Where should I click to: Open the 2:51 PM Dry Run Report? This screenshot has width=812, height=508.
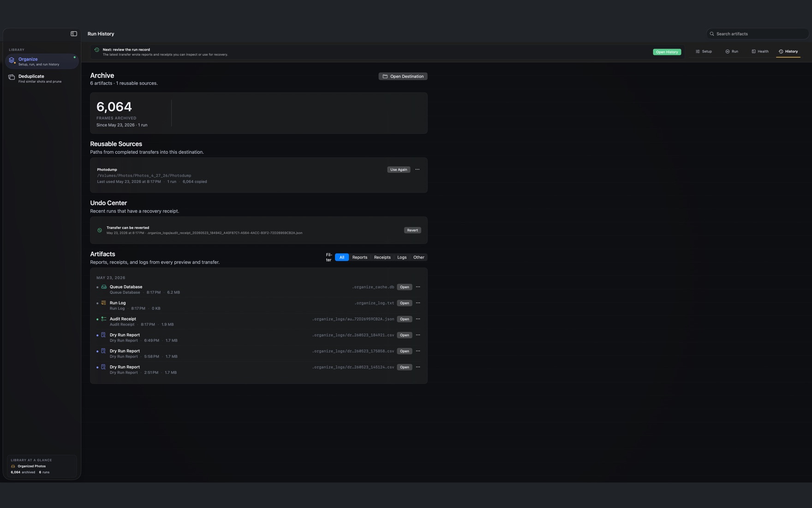[x=405, y=367]
